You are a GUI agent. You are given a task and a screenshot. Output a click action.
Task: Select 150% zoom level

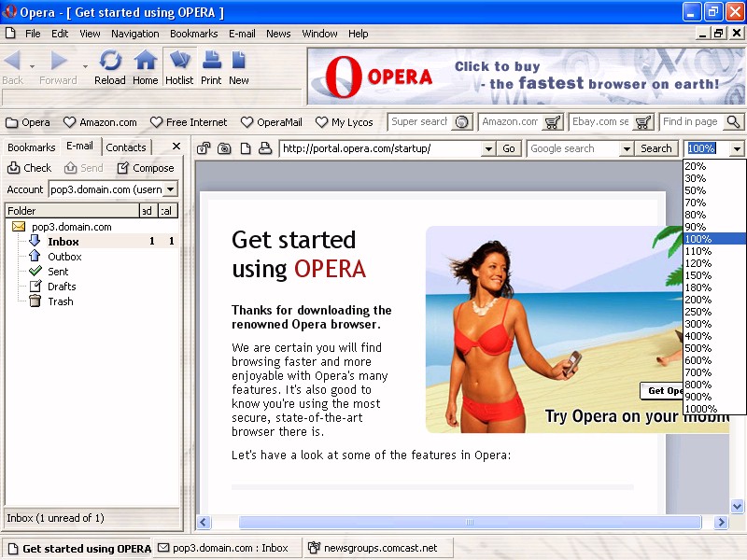coord(714,275)
